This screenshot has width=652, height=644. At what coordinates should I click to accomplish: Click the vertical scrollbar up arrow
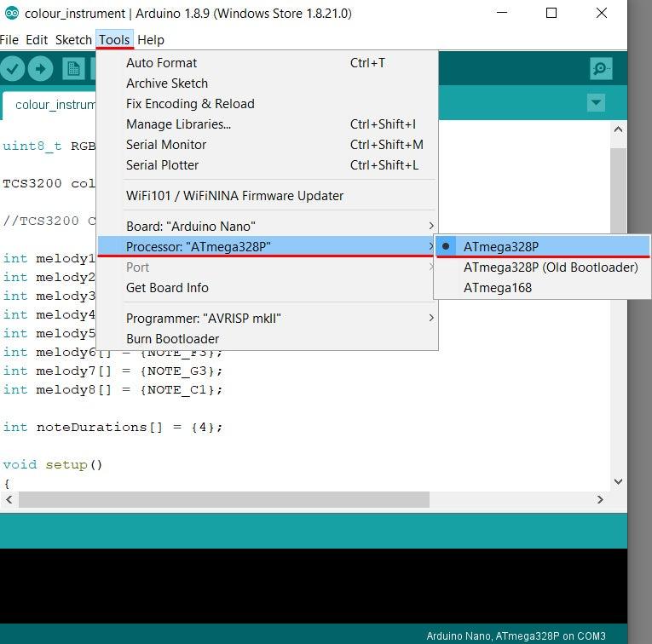pyautogui.click(x=618, y=129)
